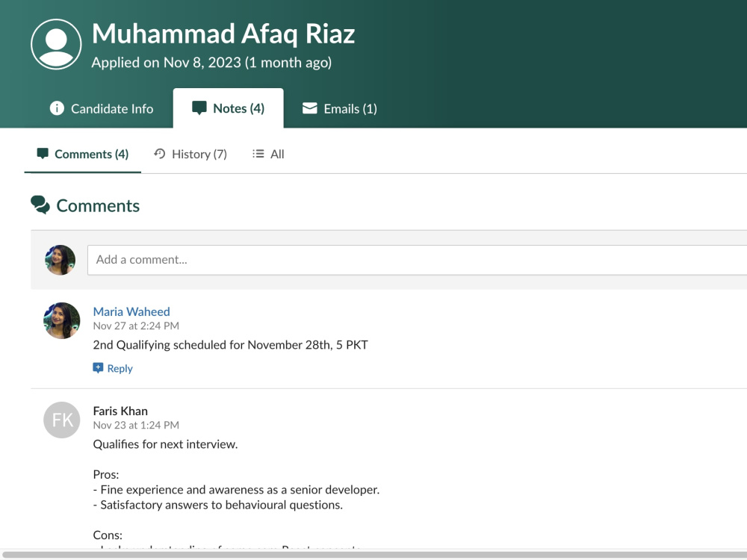Click the history clock icon
This screenshot has width=747, height=560.
point(160,153)
